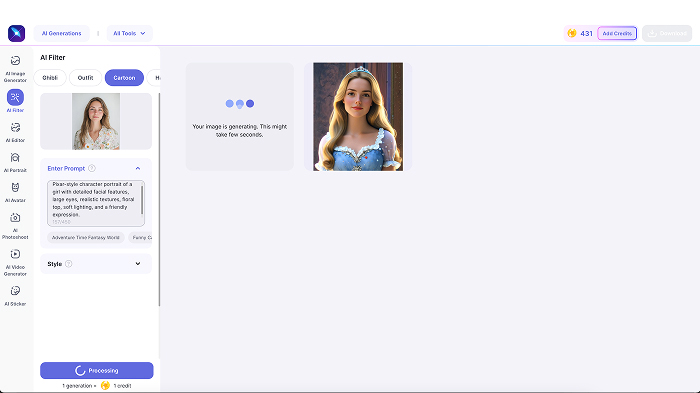
Task: Open the AI Portrait tool
Action: tap(15, 162)
